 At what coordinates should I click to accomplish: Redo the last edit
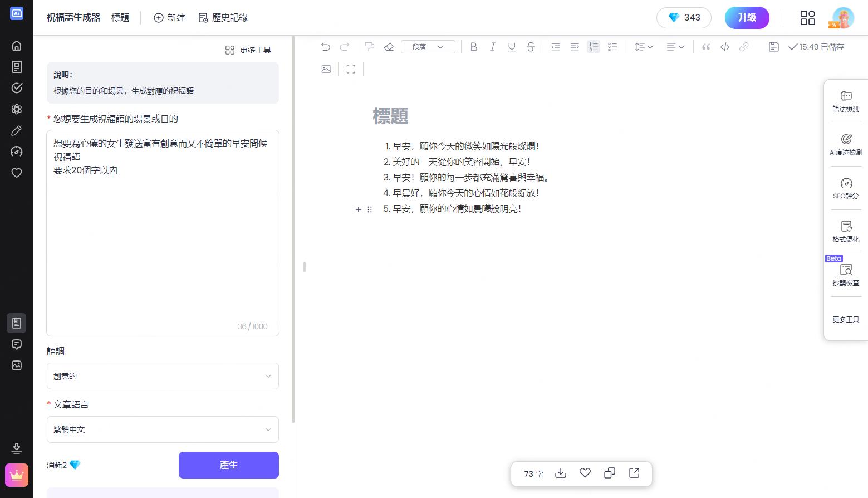[345, 47]
